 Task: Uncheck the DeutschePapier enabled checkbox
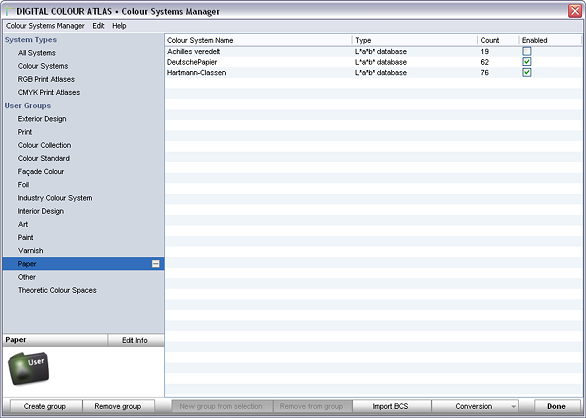point(527,62)
